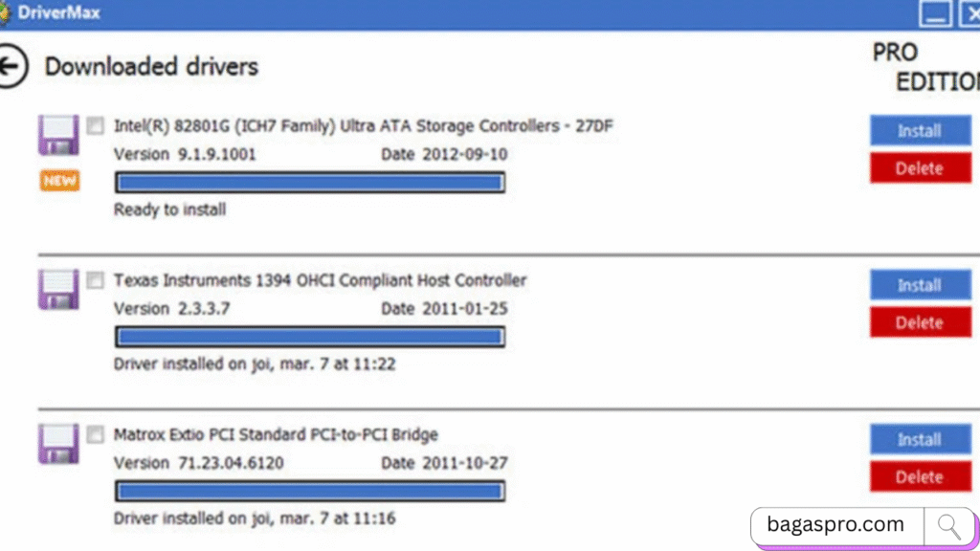Tick the Intel 82801G driver checkbox

click(x=95, y=125)
